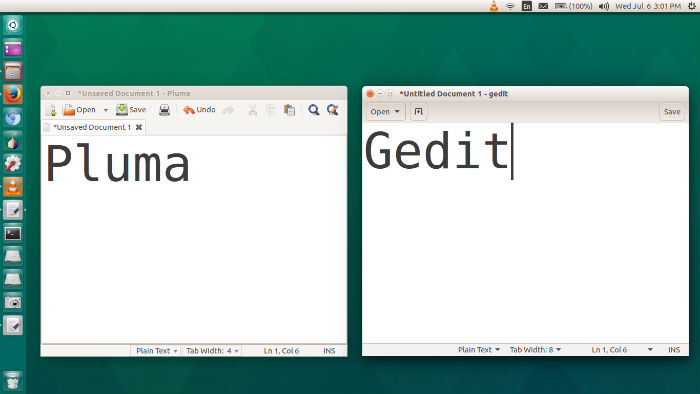
Task: Click the Save button in gedit
Action: tap(672, 112)
